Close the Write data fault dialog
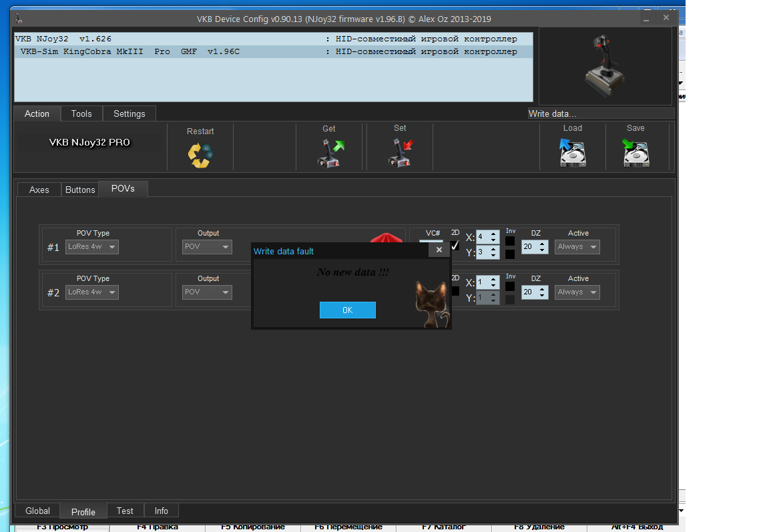This screenshot has height=532, width=769. point(439,250)
